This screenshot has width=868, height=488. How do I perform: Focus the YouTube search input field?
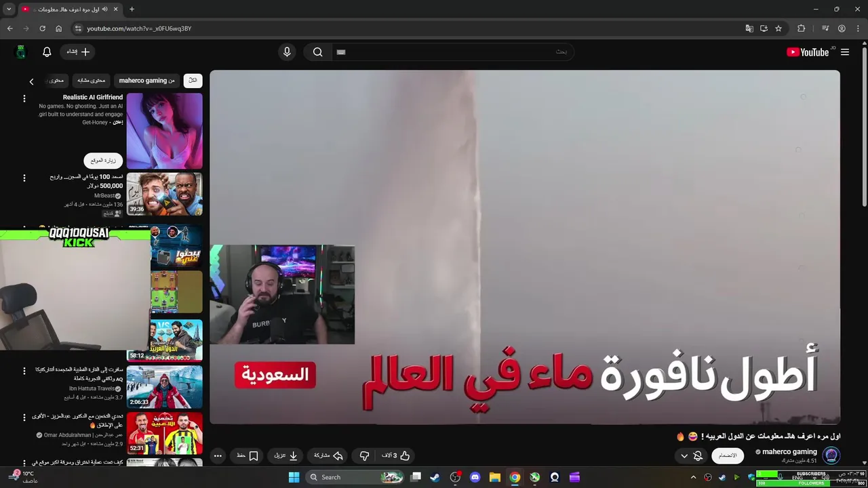(452, 52)
